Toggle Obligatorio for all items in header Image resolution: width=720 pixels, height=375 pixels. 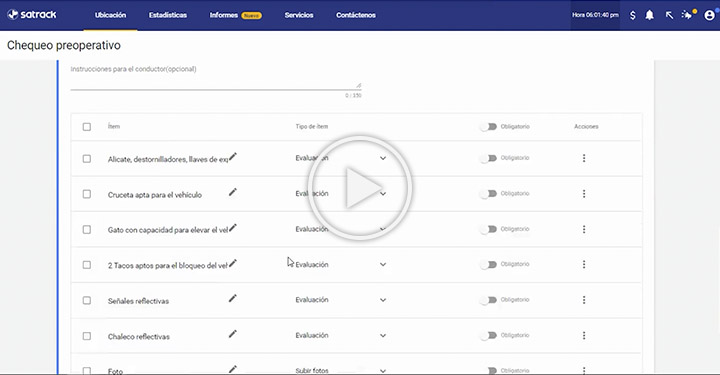click(x=489, y=127)
